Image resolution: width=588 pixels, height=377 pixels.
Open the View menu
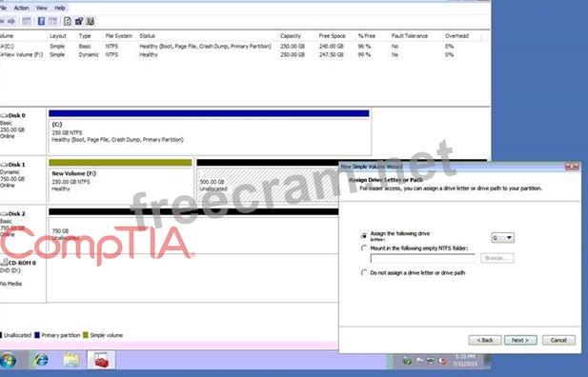click(x=42, y=8)
